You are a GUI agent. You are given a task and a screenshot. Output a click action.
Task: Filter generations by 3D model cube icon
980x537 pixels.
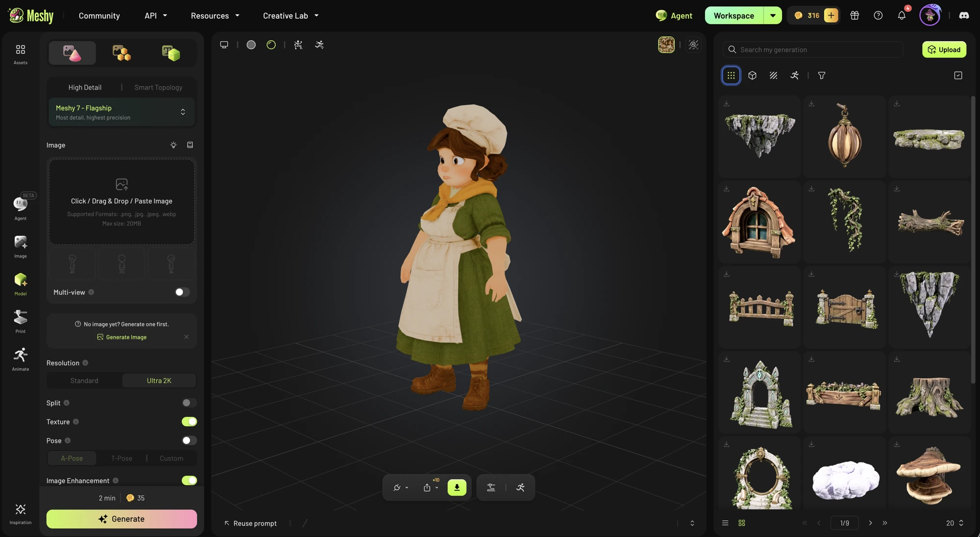(x=752, y=76)
